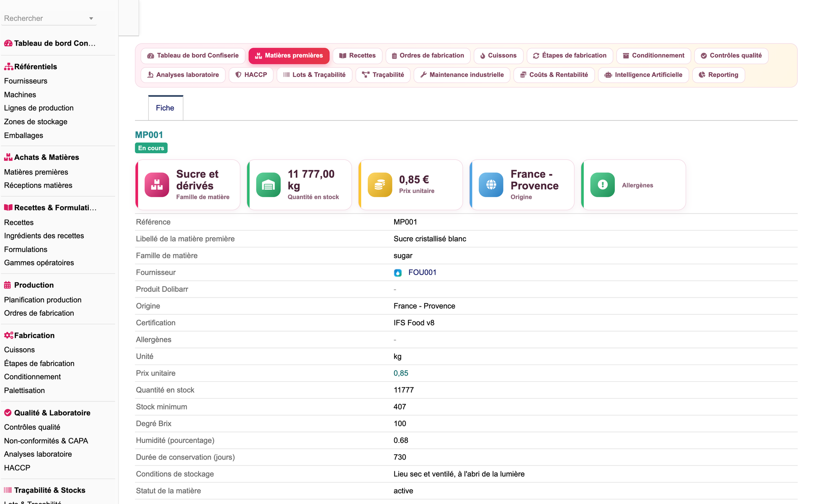Screen dimensions: 815x504
Task: Open supplier link FOU001
Action: (422, 273)
